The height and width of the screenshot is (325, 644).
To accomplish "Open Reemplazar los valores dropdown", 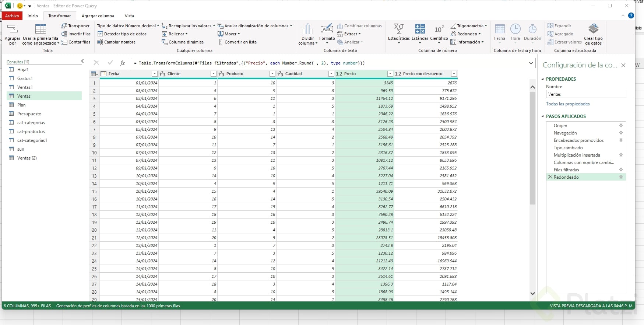I will tap(188, 26).
